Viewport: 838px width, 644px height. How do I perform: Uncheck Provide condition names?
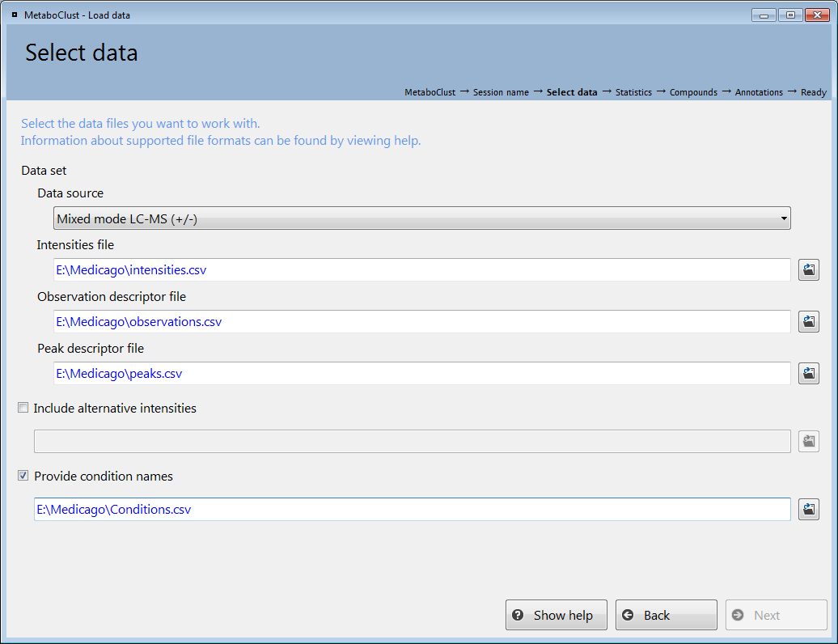(x=23, y=476)
